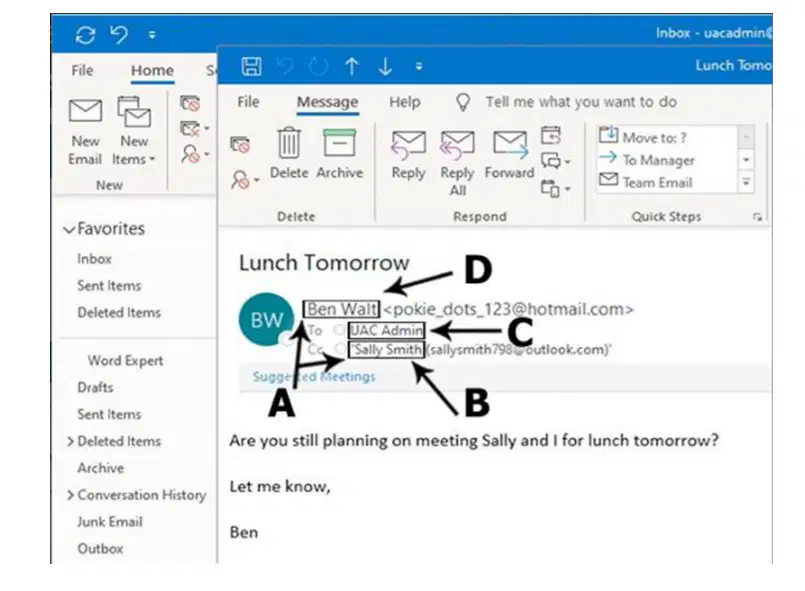
Task: Open the New Items dropdown
Action: tap(133, 131)
